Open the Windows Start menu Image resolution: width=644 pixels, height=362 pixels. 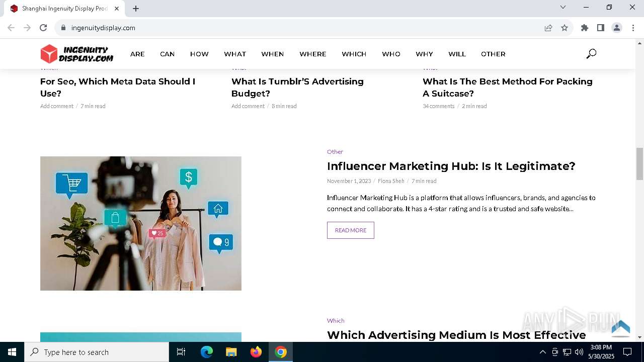point(12,352)
